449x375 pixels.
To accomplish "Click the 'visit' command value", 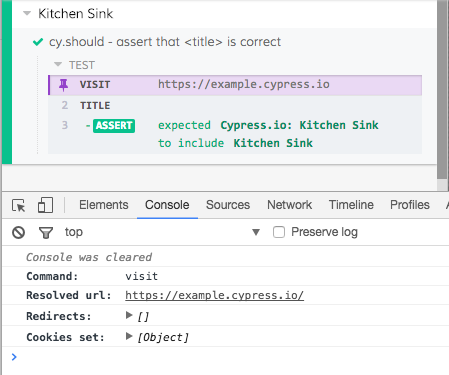I will [142, 276].
